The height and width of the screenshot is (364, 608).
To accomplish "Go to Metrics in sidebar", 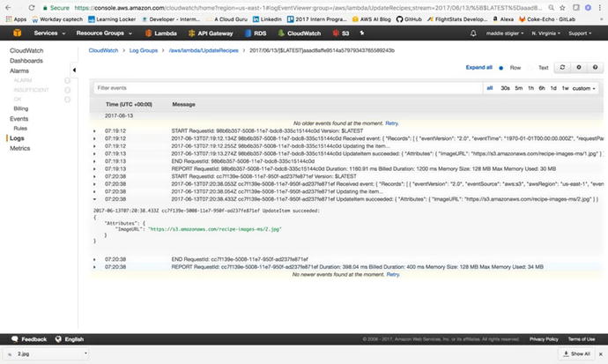I will [19, 148].
